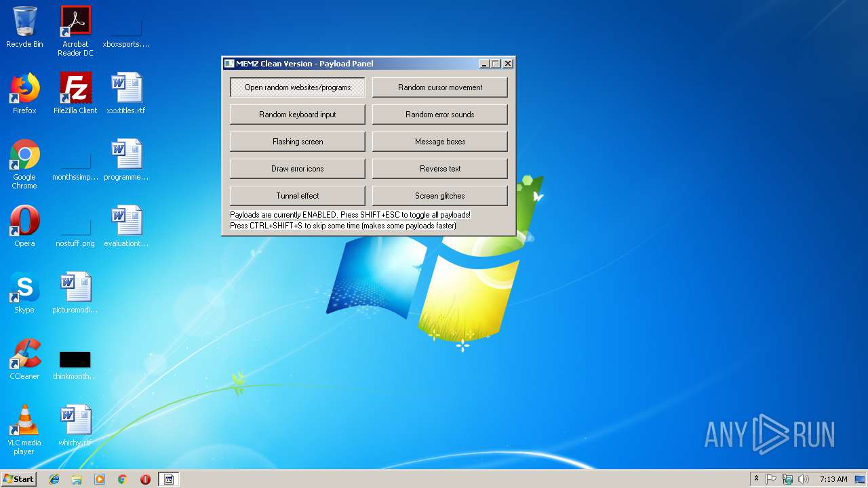Select programme document icon
This screenshot has width=868, height=488.
[x=126, y=160]
